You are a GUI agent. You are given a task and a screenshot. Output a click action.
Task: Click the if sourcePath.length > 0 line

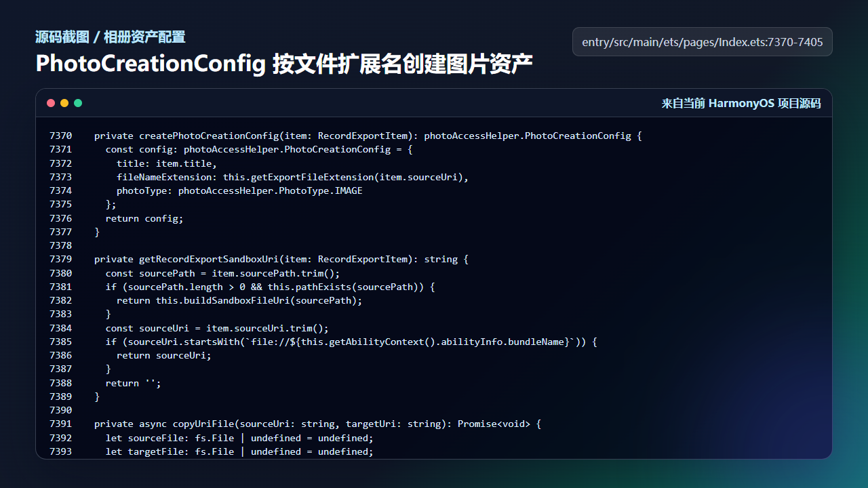[x=270, y=287]
